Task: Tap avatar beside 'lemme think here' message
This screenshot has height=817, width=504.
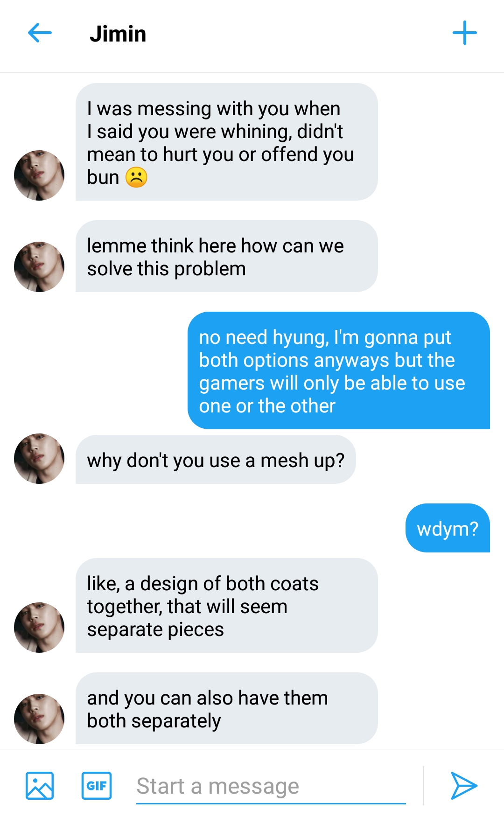Action: pyautogui.click(x=39, y=267)
